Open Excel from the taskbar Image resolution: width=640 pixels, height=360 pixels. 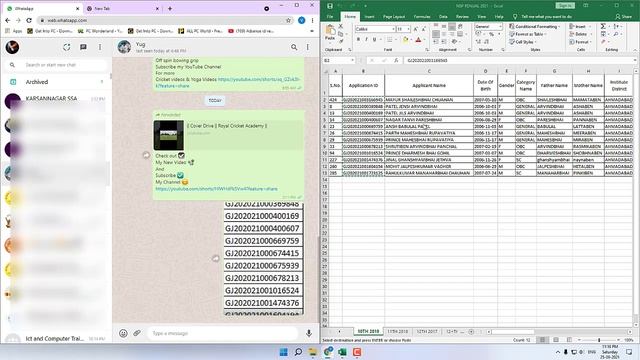(x=342, y=352)
